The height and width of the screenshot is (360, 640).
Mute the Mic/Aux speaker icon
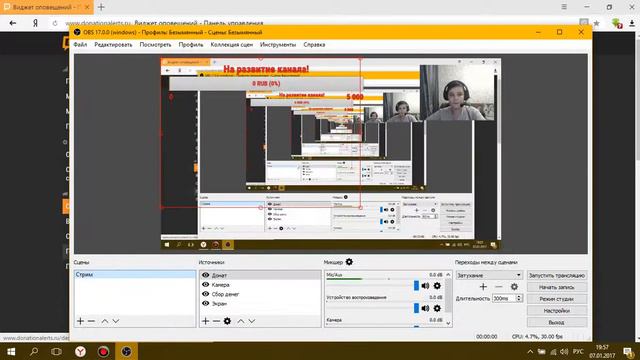pos(425,286)
